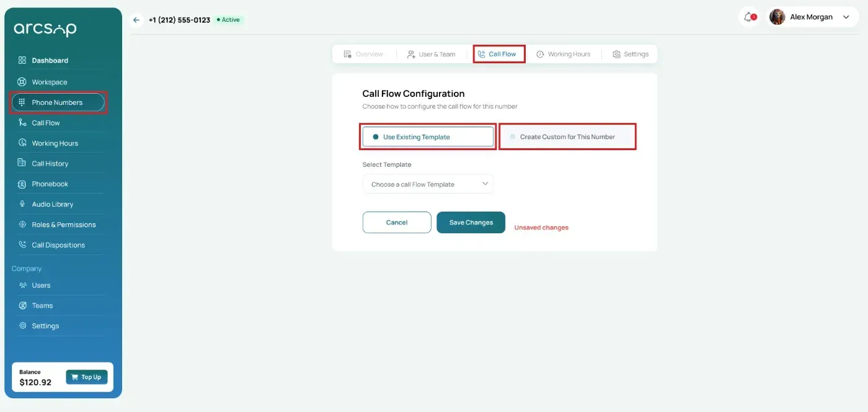Expand the Alex Morgan account menu chevron
This screenshot has height=412, width=868.
(x=846, y=17)
